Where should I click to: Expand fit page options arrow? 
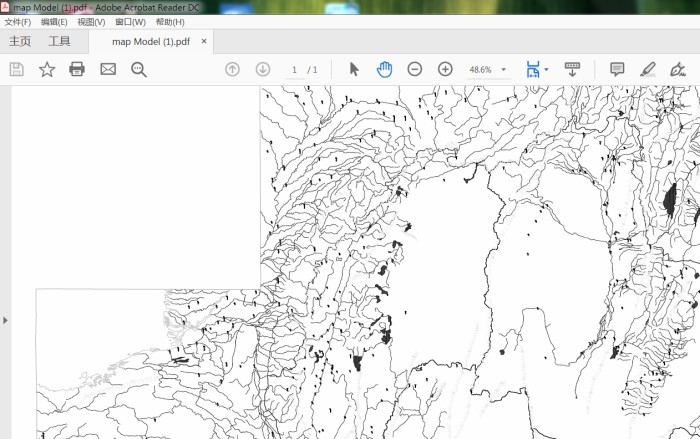coord(546,70)
